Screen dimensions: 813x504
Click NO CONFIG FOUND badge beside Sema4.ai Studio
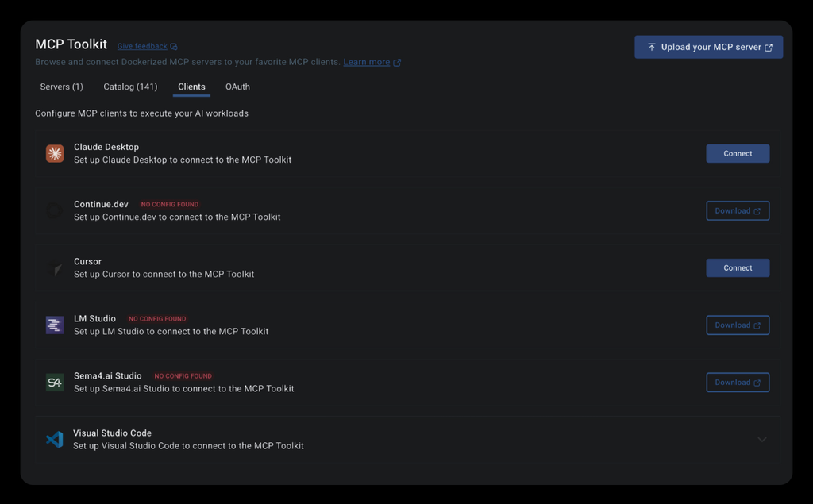pyautogui.click(x=183, y=376)
